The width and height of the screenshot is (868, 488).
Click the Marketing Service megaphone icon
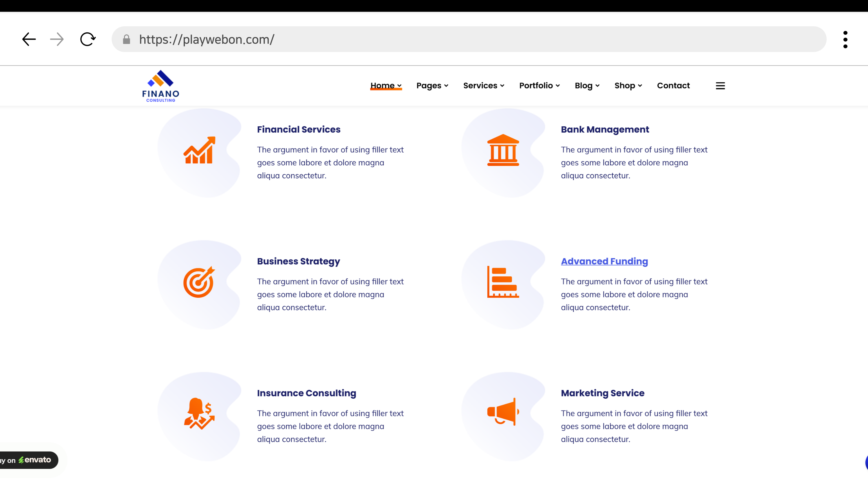point(503,412)
